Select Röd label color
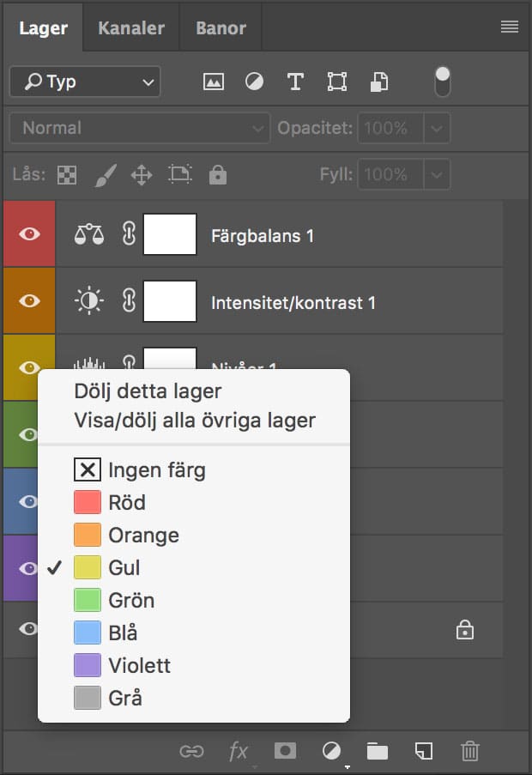 [x=194, y=503]
